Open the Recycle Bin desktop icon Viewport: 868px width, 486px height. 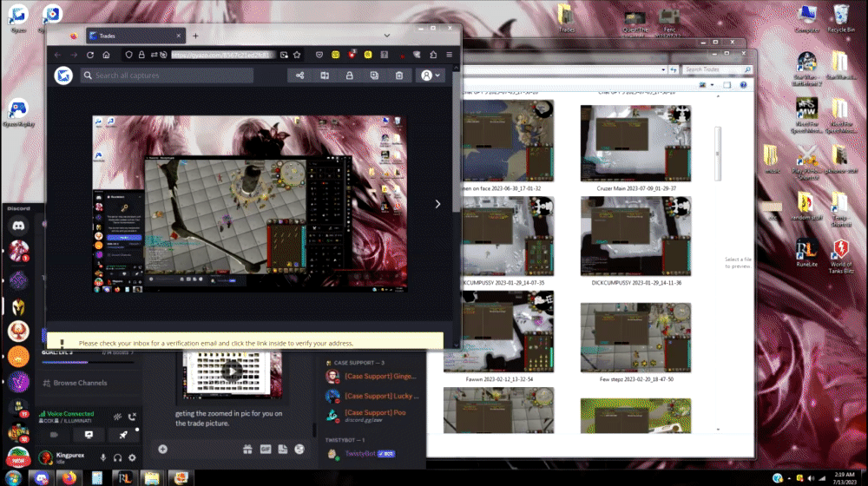(x=841, y=18)
